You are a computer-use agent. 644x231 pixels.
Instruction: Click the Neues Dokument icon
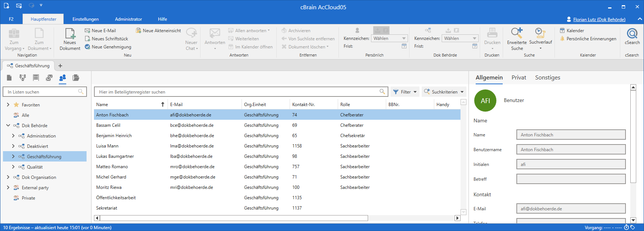pyautogui.click(x=70, y=34)
